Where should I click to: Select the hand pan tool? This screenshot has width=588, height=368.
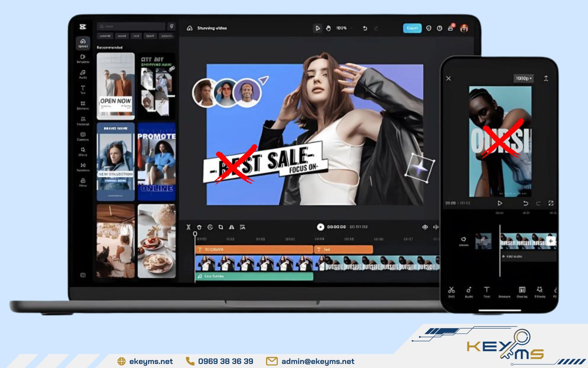[x=328, y=28]
